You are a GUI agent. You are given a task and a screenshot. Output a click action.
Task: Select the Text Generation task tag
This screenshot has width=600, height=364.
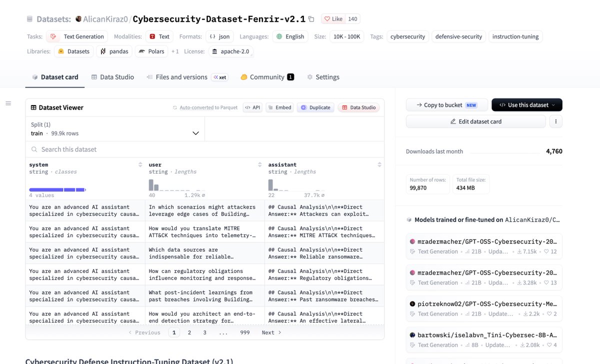click(x=77, y=36)
